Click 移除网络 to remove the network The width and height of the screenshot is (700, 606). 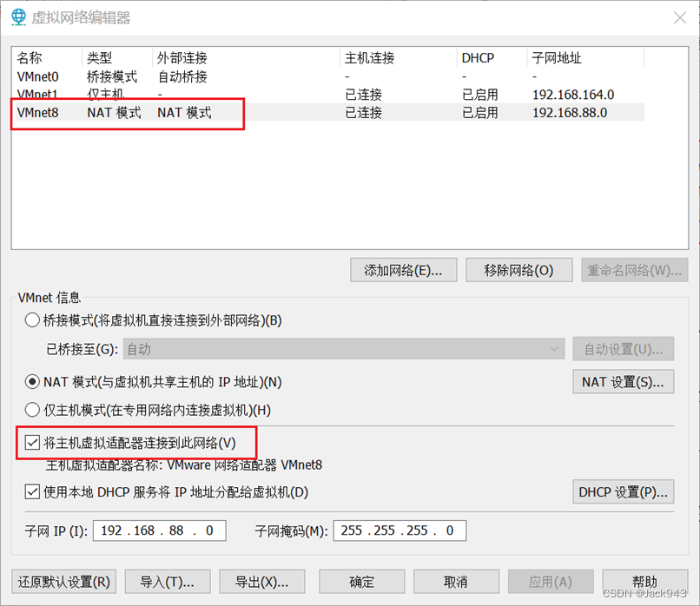click(x=518, y=269)
